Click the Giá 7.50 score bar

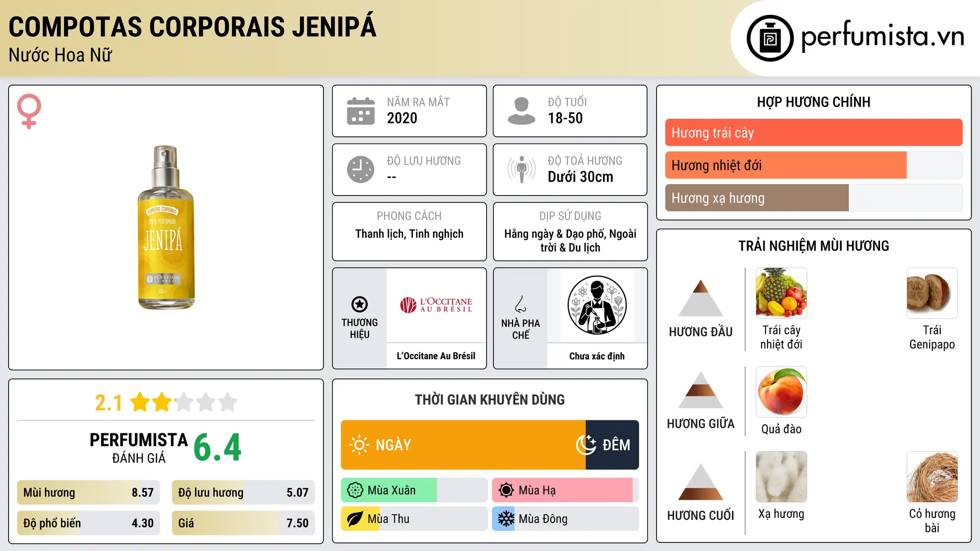[x=243, y=523]
